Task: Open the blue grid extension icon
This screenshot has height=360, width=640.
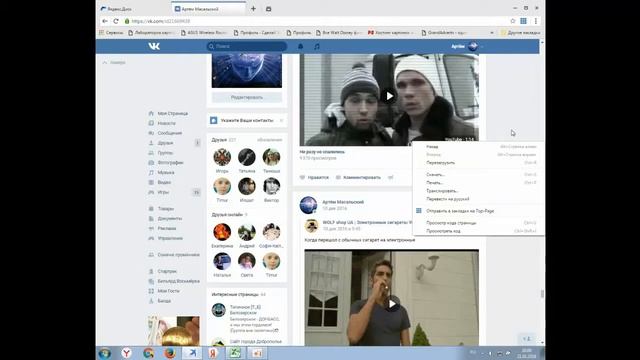Action: pos(523,21)
